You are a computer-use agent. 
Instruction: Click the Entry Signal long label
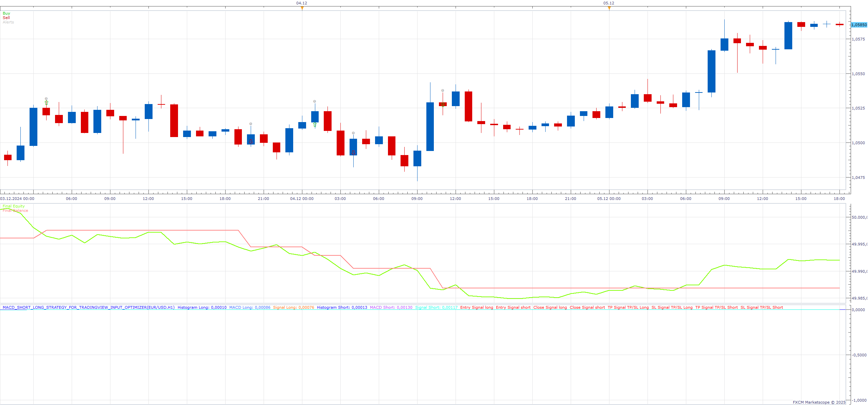[x=477, y=307]
